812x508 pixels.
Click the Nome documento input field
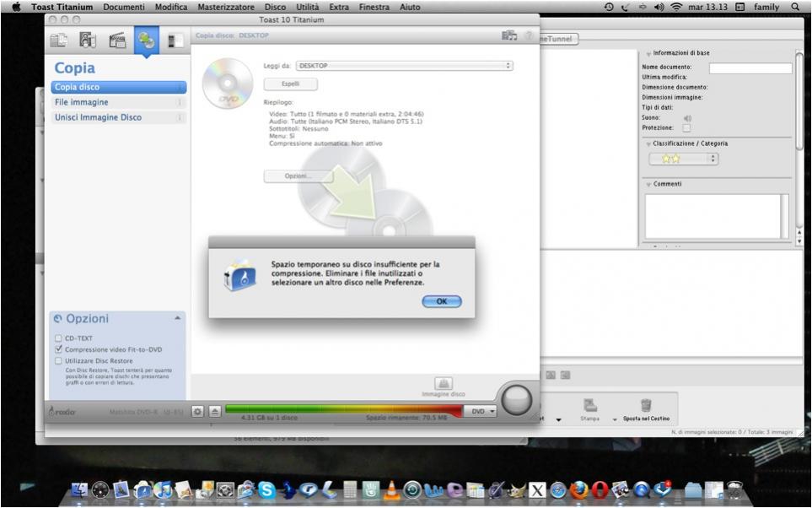[750, 68]
